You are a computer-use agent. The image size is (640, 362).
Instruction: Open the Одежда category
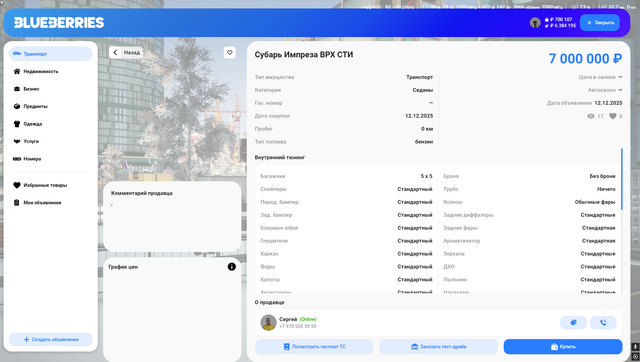click(51, 124)
